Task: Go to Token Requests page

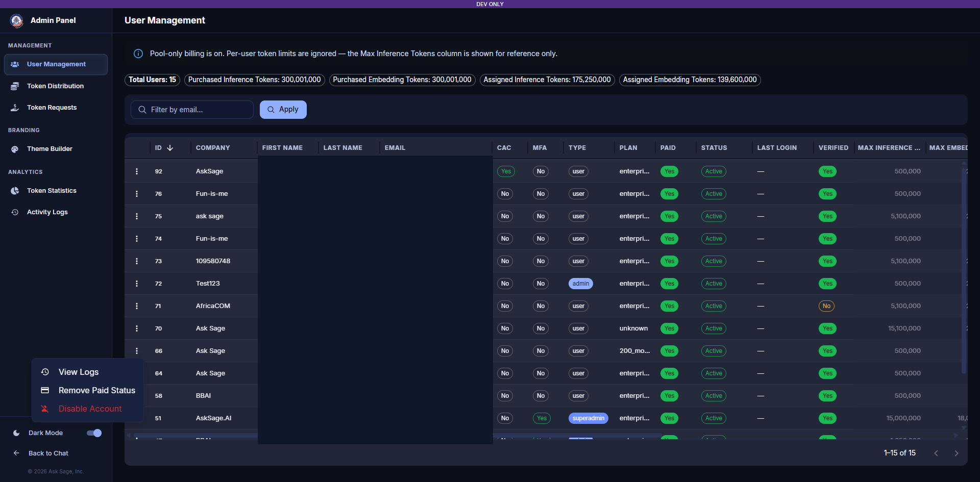Action: click(56, 108)
